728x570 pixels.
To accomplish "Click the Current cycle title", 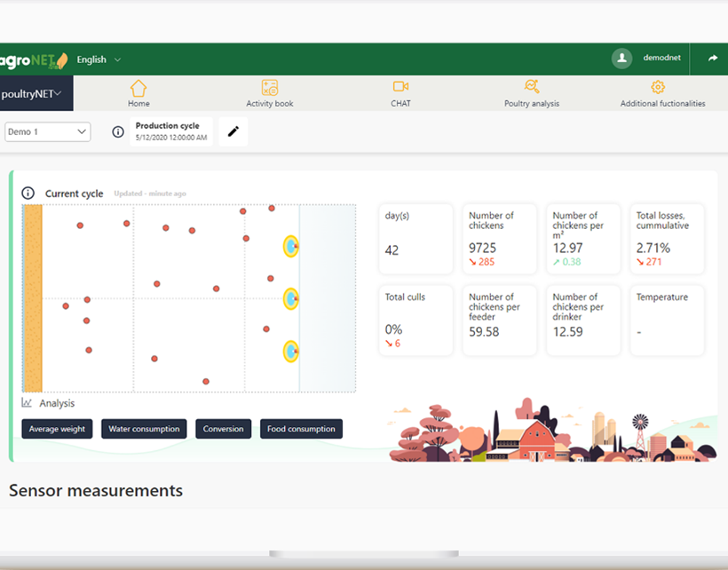I will pos(74,194).
